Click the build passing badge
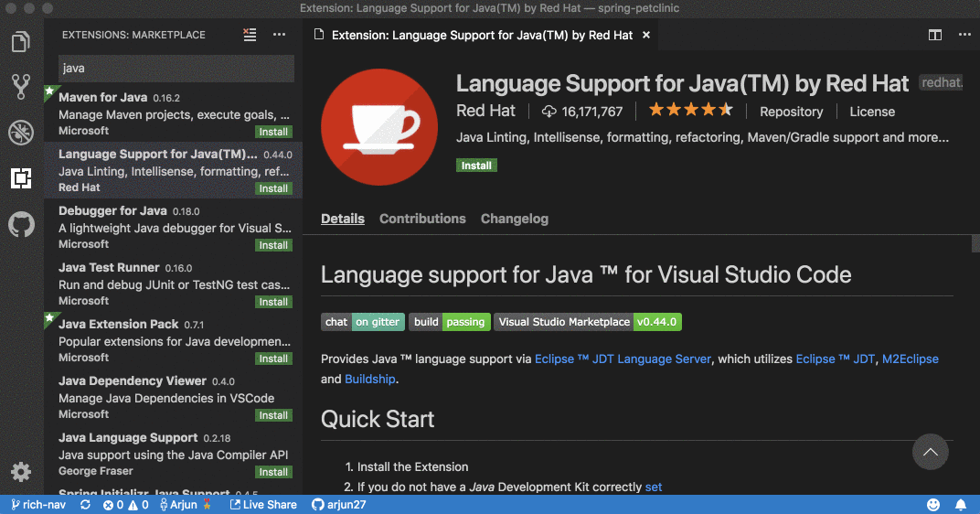The image size is (980, 514). click(x=450, y=322)
